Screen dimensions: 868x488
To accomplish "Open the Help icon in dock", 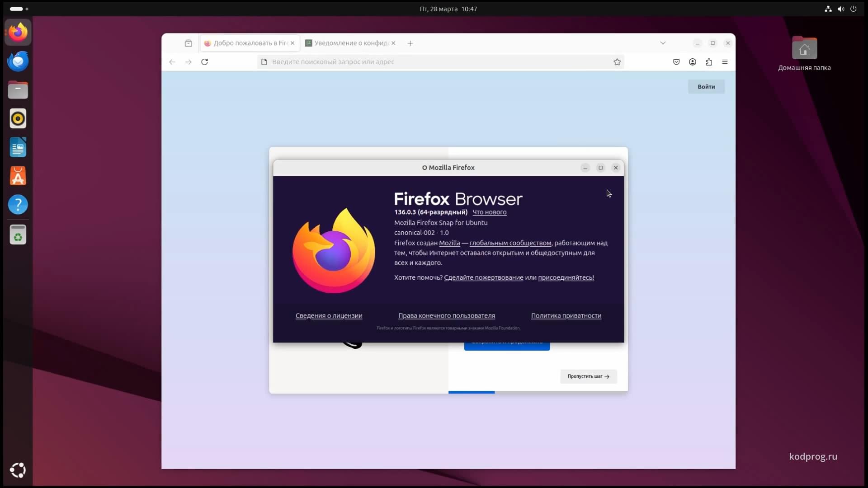I will [x=18, y=205].
